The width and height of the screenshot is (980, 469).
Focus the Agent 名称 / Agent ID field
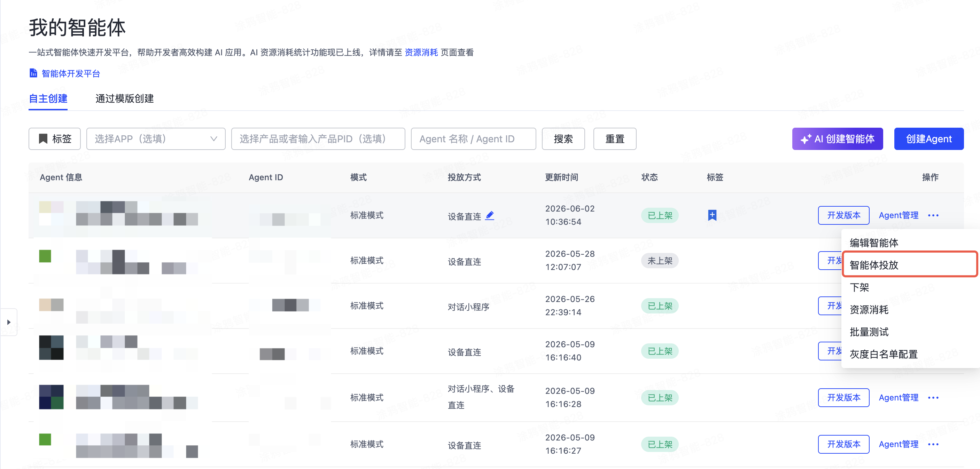(x=473, y=139)
